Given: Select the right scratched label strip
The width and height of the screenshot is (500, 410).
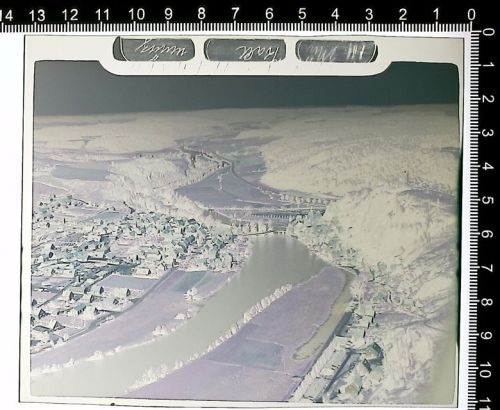Looking at the screenshot, I should (x=336, y=51).
